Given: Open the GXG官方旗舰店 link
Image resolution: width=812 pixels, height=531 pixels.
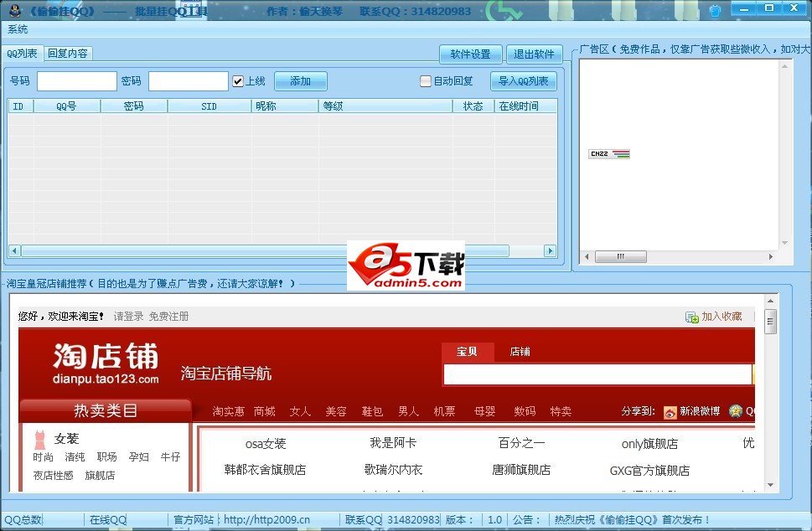Looking at the screenshot, I should tap(650, 471).
